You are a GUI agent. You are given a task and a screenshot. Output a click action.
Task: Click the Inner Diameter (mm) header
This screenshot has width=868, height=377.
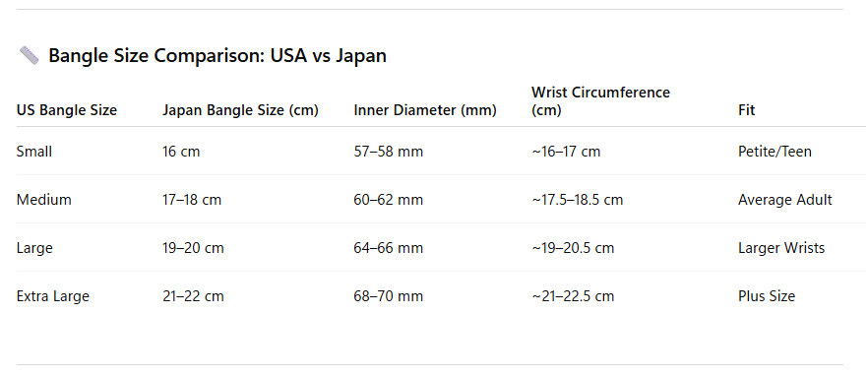coord(425,110)
